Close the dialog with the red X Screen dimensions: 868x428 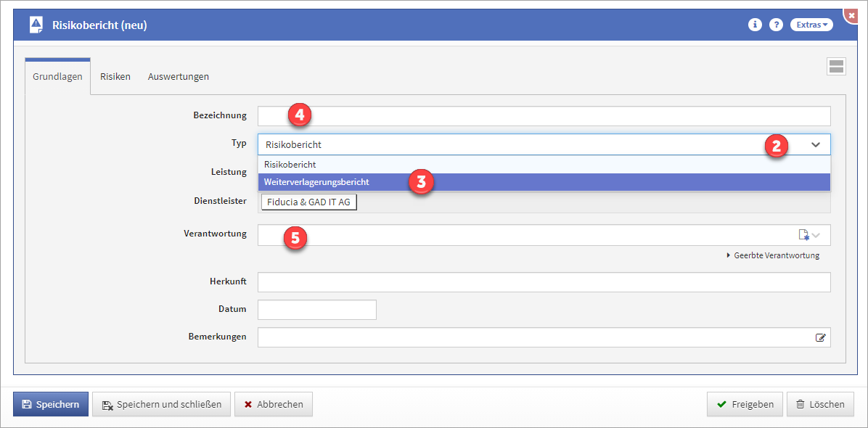852,15
